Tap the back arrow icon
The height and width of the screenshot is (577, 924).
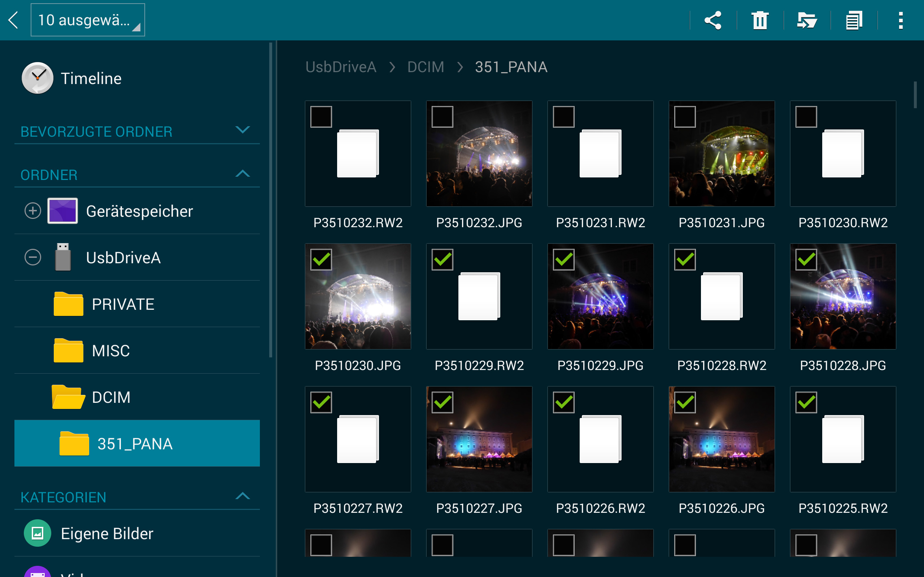click(x=14, y=20)
